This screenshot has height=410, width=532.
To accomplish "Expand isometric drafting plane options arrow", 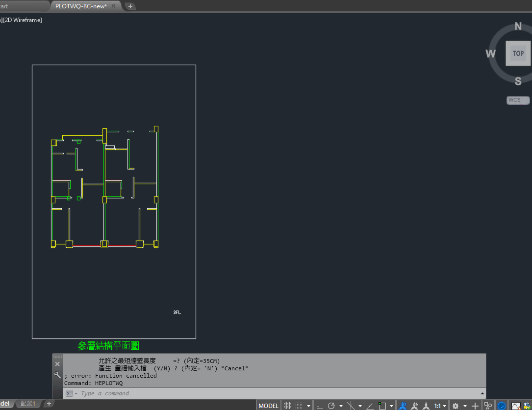I will coord(360,406).
